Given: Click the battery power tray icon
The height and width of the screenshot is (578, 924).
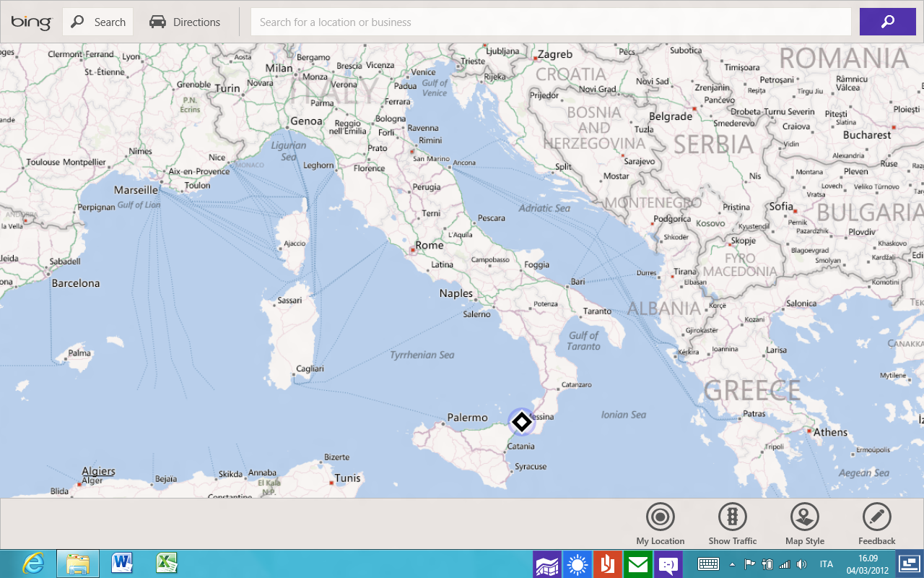Looking at the screenshot, I should [767, 564].
